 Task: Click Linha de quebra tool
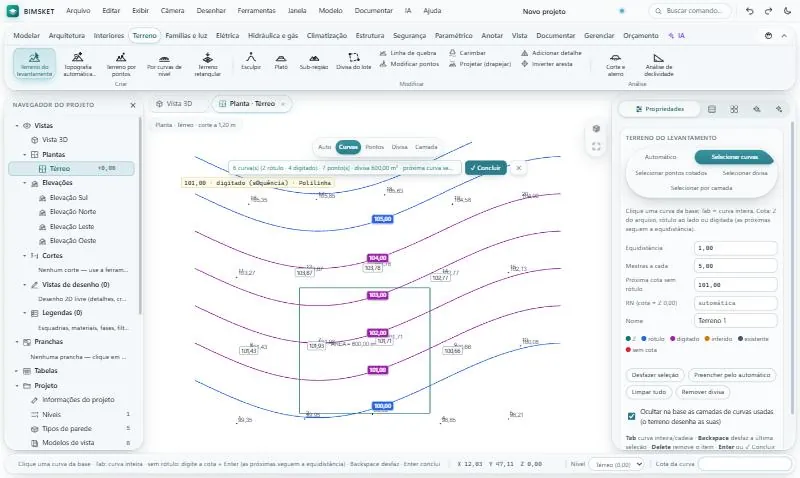tap(408, 53)
